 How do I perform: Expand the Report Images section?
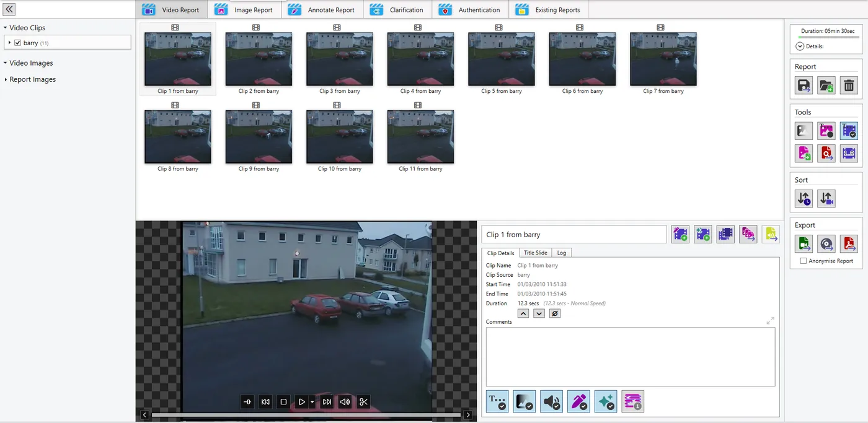[6, 80]
